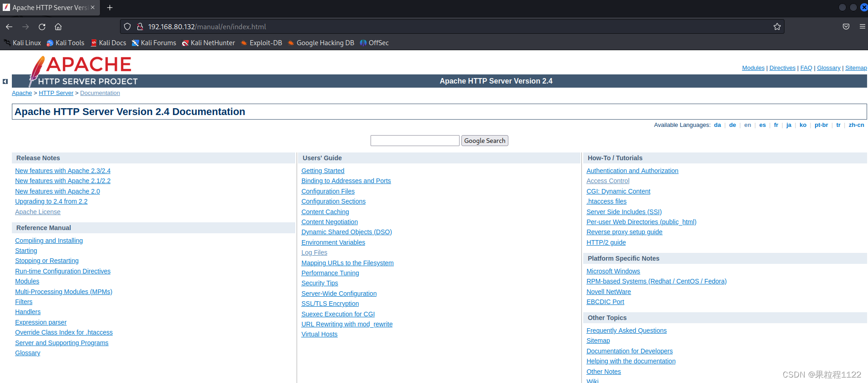Open the Sitemap top navigation link

click(x=856, y=68)
